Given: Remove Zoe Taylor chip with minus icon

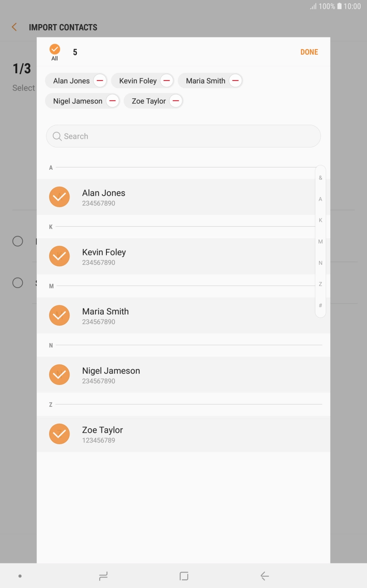Looking at the screenshot, I should [176, 101].
